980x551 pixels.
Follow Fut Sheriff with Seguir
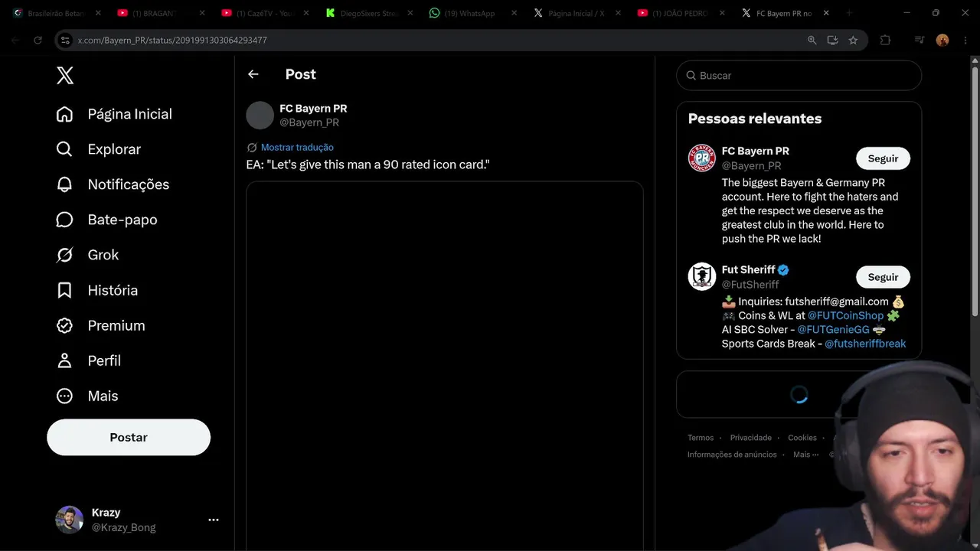(883, 277)
